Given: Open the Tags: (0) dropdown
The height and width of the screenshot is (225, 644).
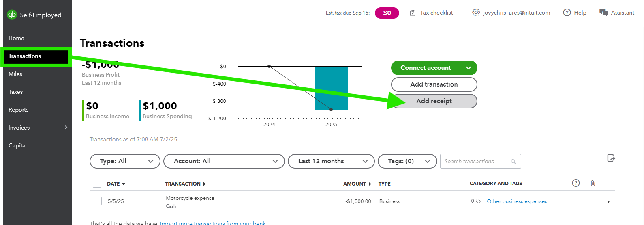Looking at the screenshot, I should 407,161.
